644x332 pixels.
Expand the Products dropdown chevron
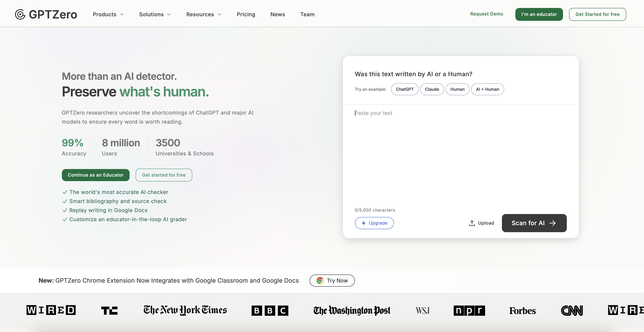click(122, 15)
